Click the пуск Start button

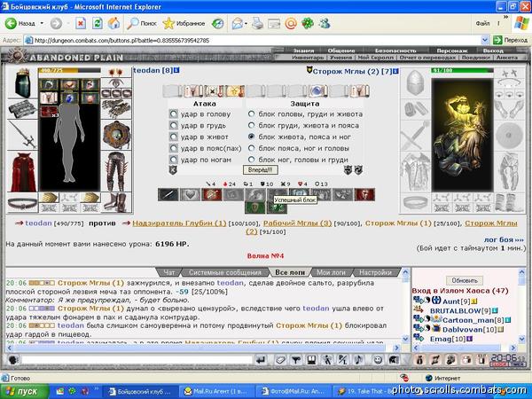tap(24, 391)
